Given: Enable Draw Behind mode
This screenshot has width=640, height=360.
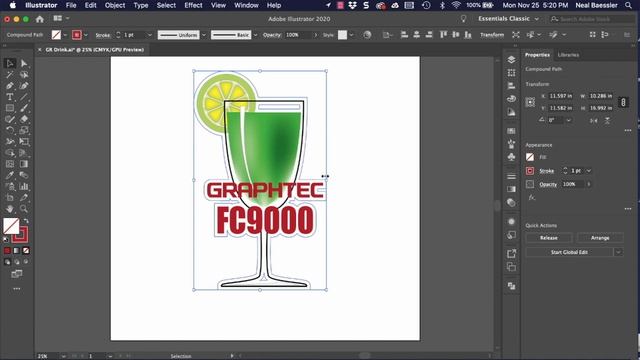Looking at the screenshot, I should pyautogui.click(x=17, y=262).
